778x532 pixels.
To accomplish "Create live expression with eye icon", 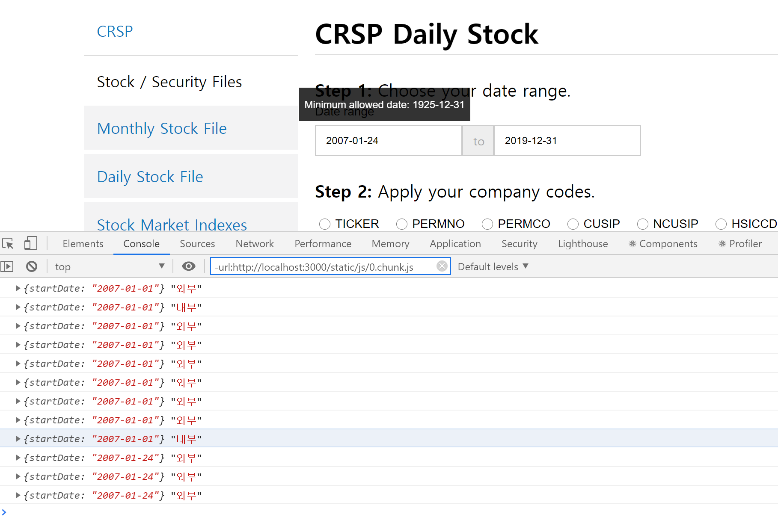I will point(188,266).
